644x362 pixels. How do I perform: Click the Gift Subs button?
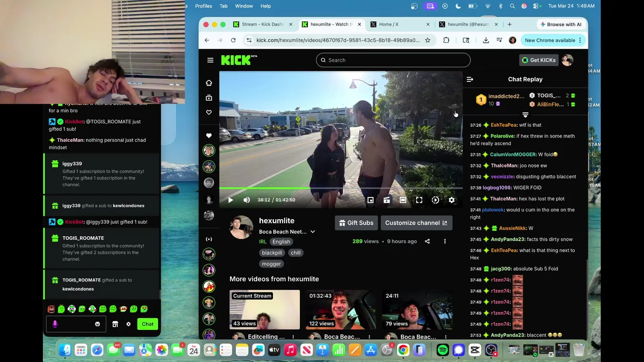click(356, 223)
